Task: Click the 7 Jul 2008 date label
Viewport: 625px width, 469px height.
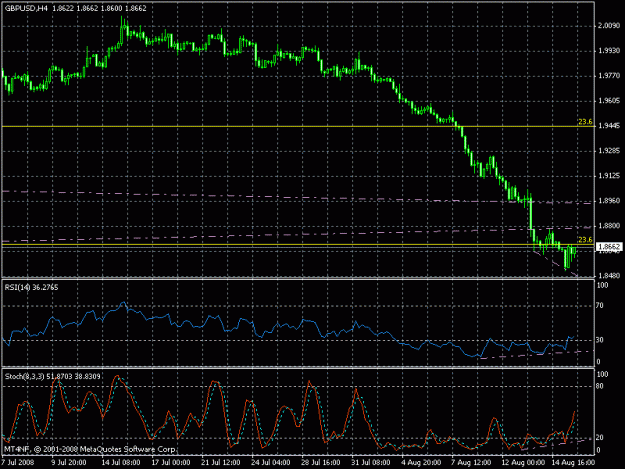Action: tap(18, 462)
